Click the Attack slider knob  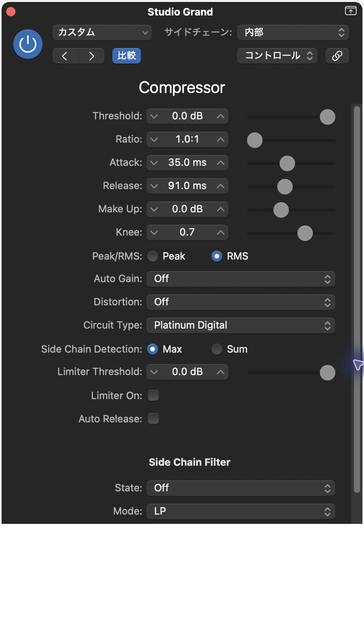click(x=287, y=163)
